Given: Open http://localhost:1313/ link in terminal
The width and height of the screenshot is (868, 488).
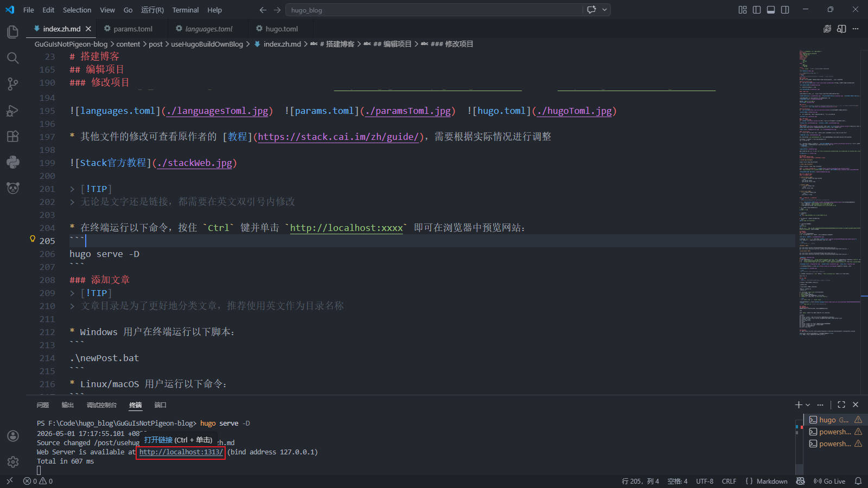Looking at the screenshot, I should point(181,452).
